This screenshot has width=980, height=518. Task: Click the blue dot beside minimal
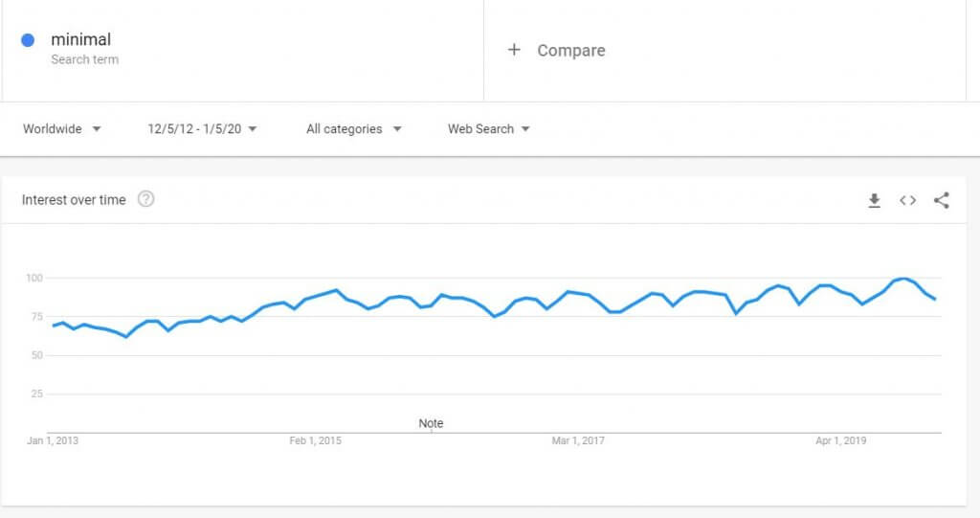28,40
